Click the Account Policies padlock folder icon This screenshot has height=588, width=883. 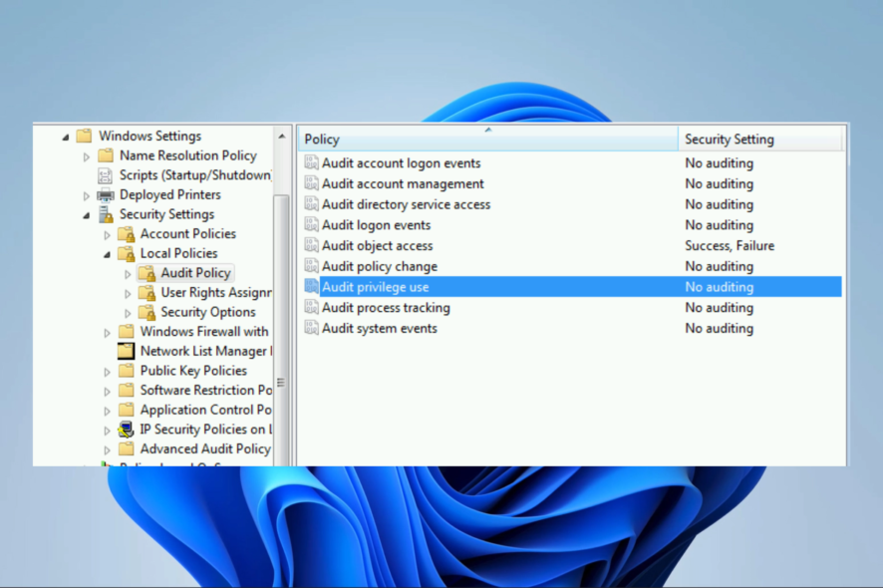(x=125, y=233)
